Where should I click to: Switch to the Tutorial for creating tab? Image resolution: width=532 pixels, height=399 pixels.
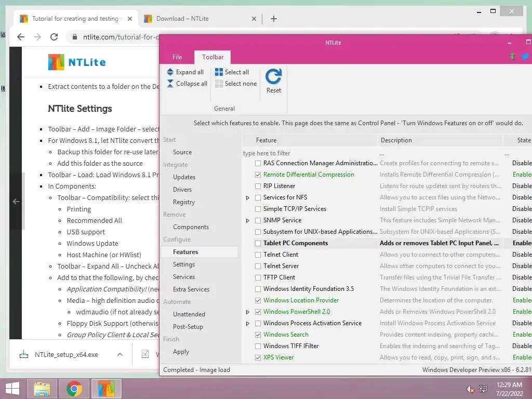pyautogui.click(x=75, y=19)
